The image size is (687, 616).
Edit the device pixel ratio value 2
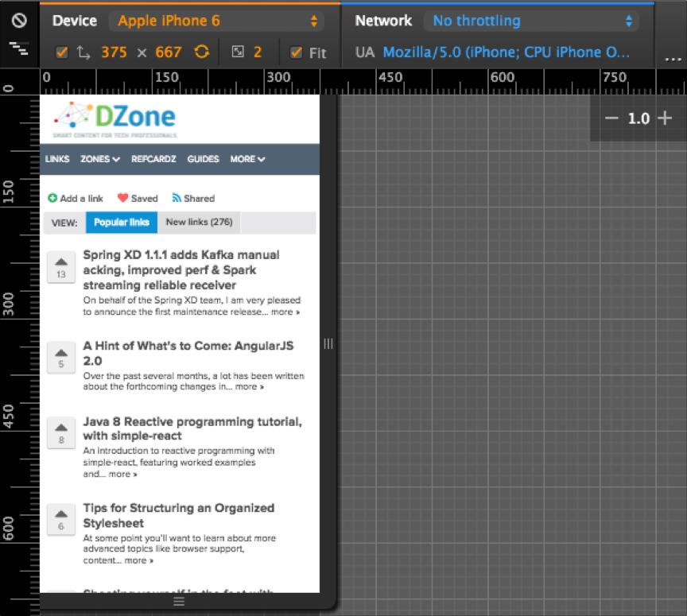point(258,52)
